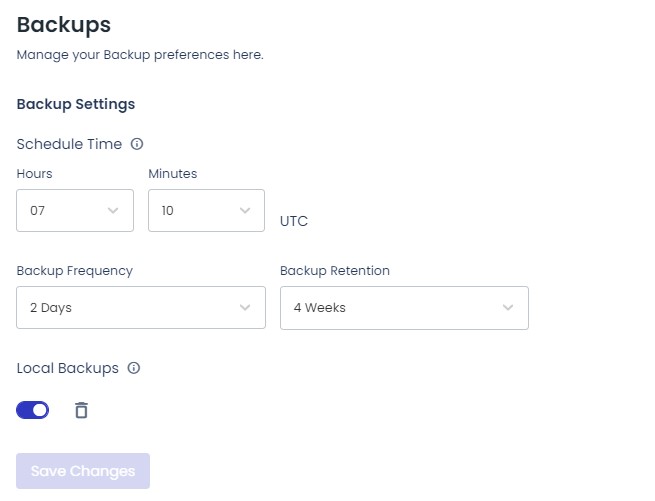Open the Local Backups info tooltip icon

tap(134, 368)
